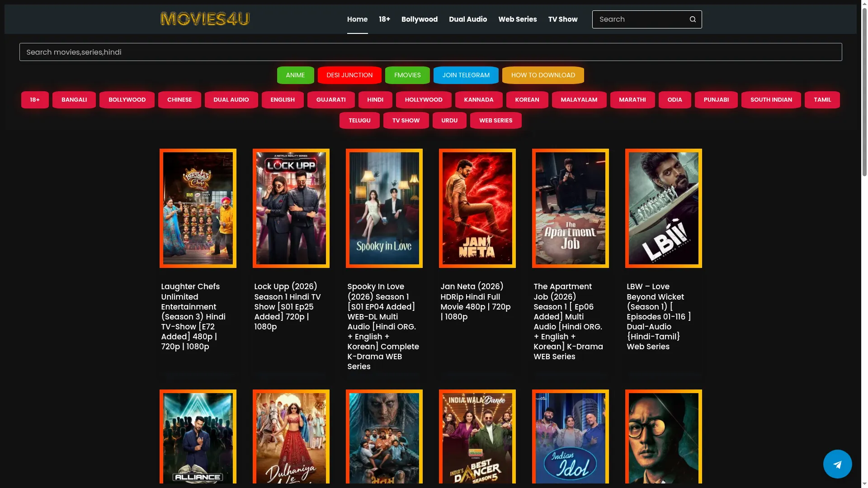868x488 pixels.
Task: Open the LBW – Love Beyond Wicket title link
Action: [x=659, y=317]
